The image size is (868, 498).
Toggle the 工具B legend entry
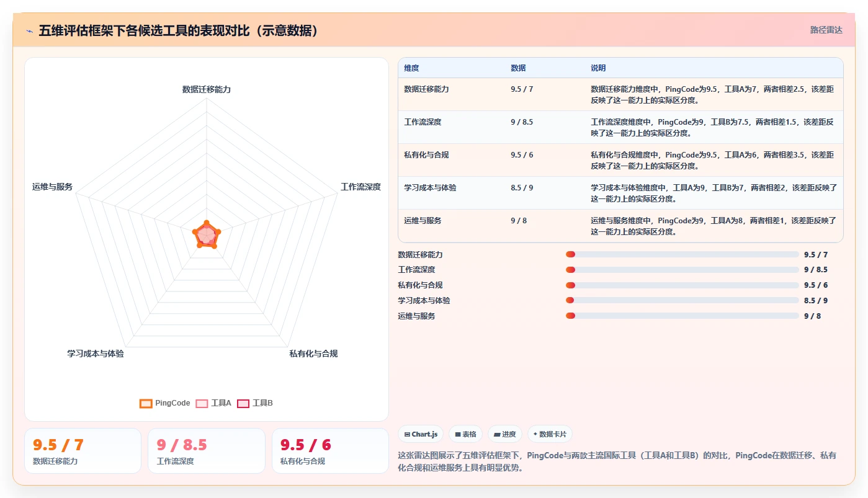(255, 403)
